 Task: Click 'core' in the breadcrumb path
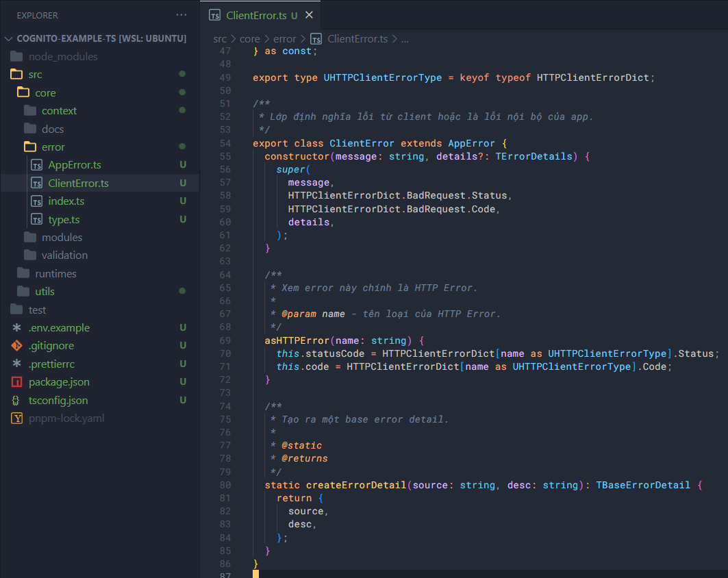249,39
